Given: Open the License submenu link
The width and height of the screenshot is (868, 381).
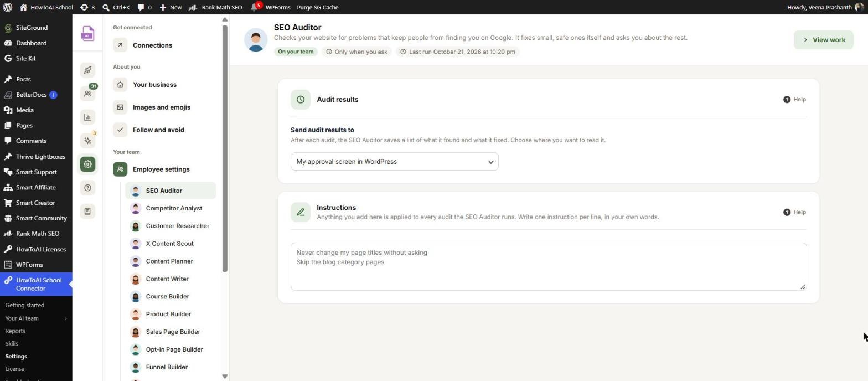Looking at the screenshot, I should tap(14, 369).
